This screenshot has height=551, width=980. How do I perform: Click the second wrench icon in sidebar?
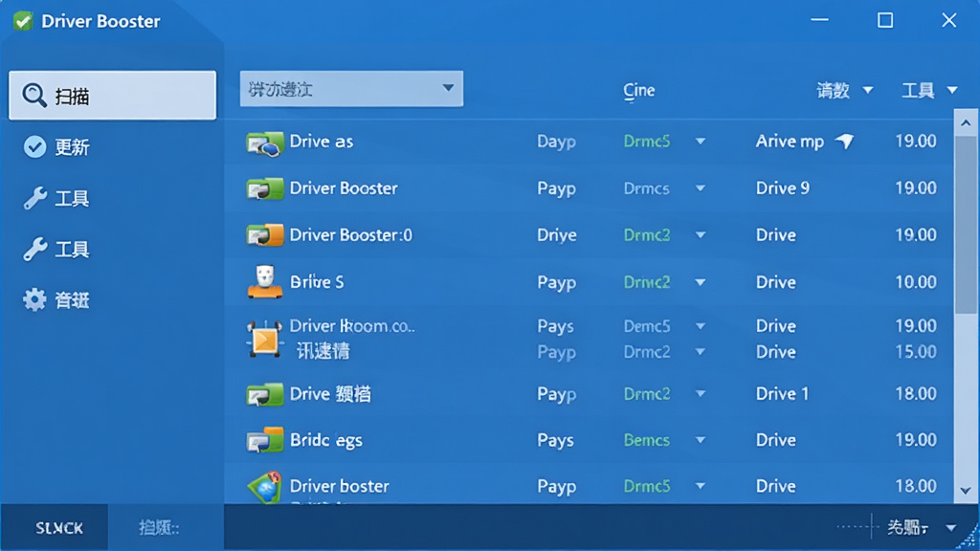[35, 250]
